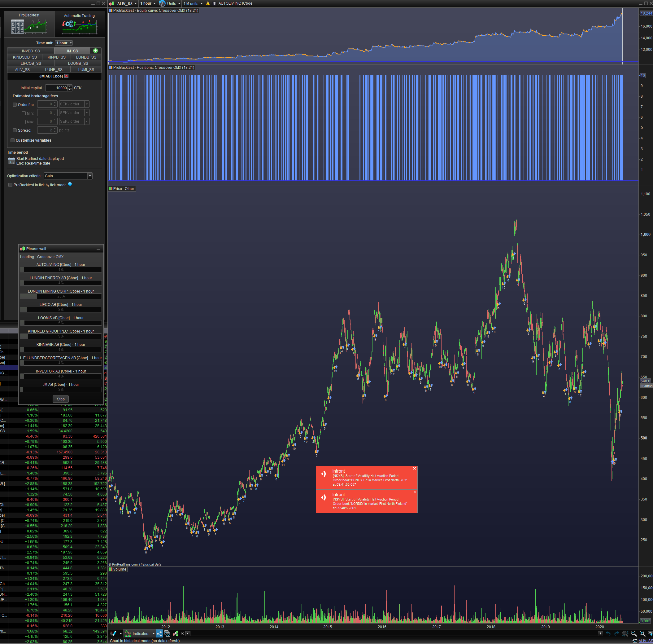The image size is (653, 644).
Task: Click the zoom in magnifier icon
Action: click(x=642, y=633)
